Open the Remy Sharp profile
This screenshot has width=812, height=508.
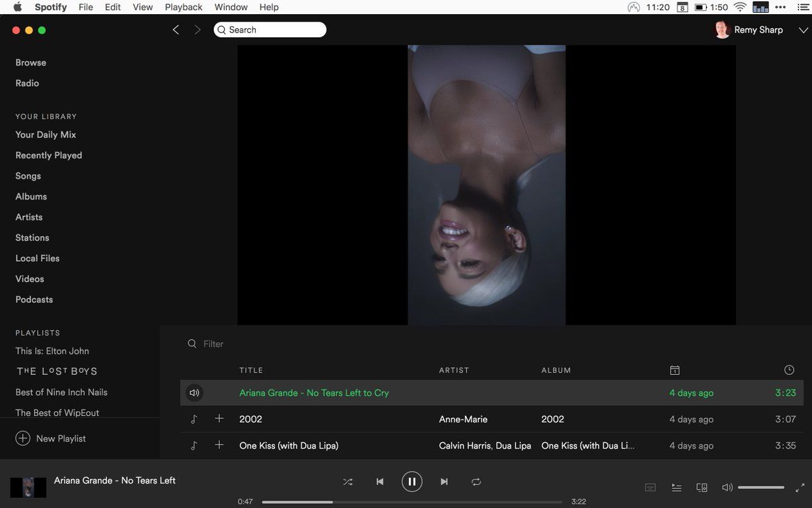759,30
